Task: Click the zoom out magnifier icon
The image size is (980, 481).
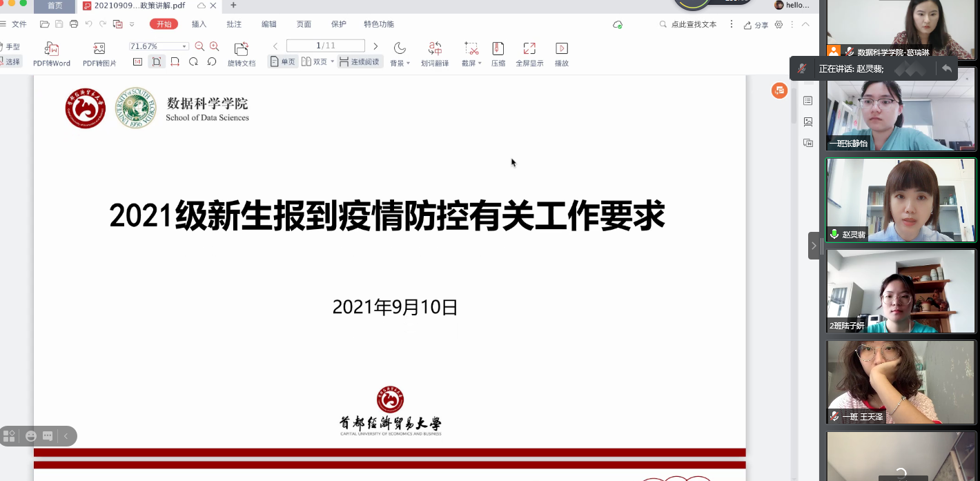Action: (199, 46)
